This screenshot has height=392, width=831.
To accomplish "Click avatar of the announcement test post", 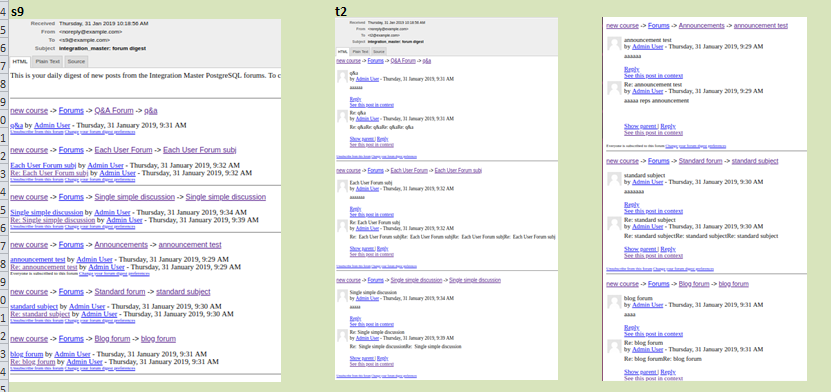I will 614,43.
